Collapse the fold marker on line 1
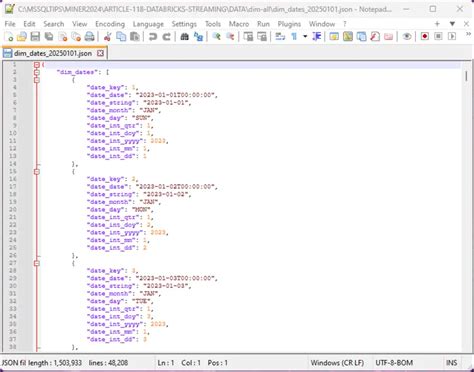Viewport: 474px width, 372px height. (x=37, y=64)
